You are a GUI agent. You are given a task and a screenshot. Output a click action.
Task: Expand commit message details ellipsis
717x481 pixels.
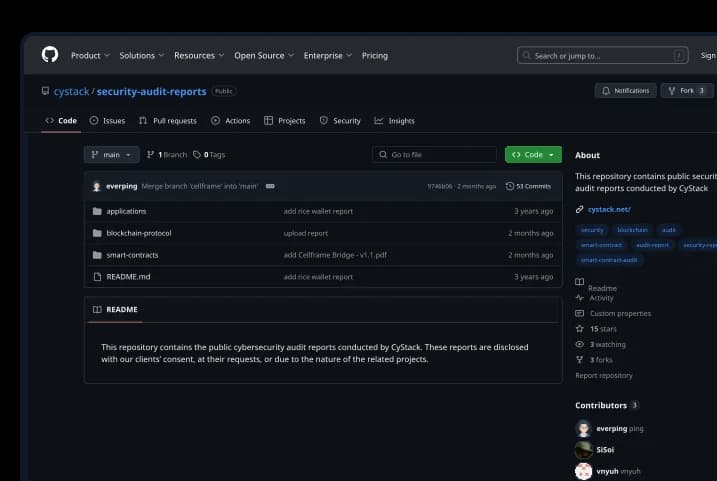pyautogui.click(x=270, y=186)
